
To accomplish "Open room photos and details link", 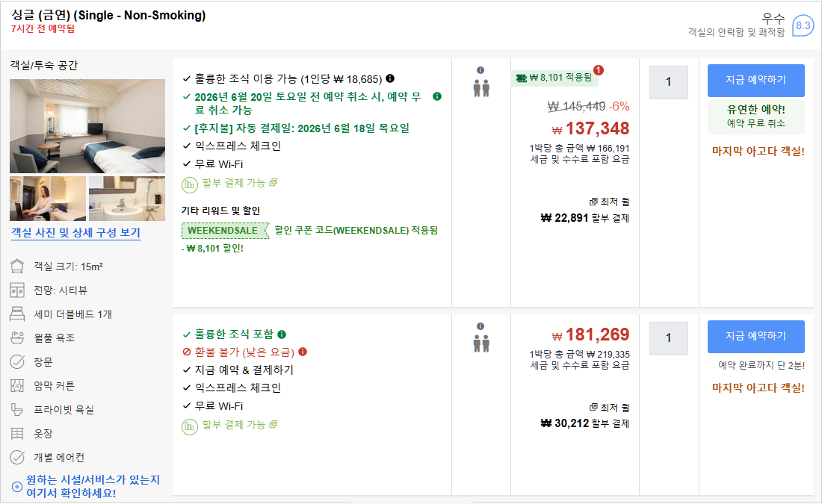I will (x=76, y=233).
